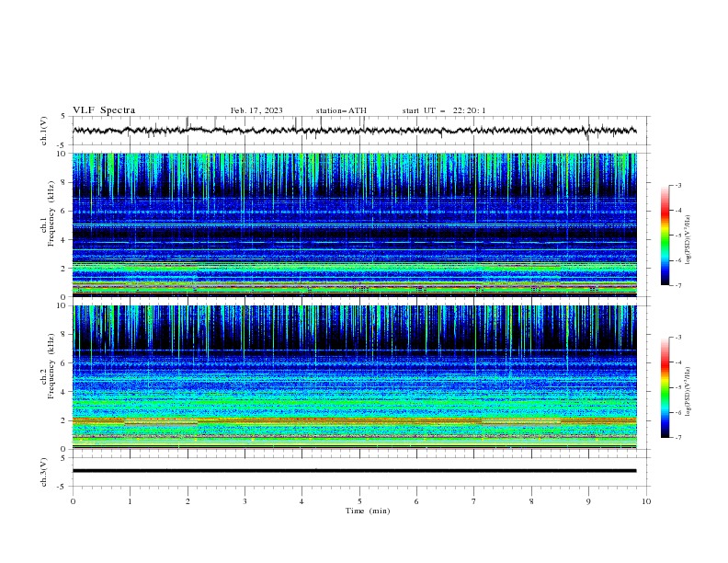Click time axis tick label "2"

(188, 501)
